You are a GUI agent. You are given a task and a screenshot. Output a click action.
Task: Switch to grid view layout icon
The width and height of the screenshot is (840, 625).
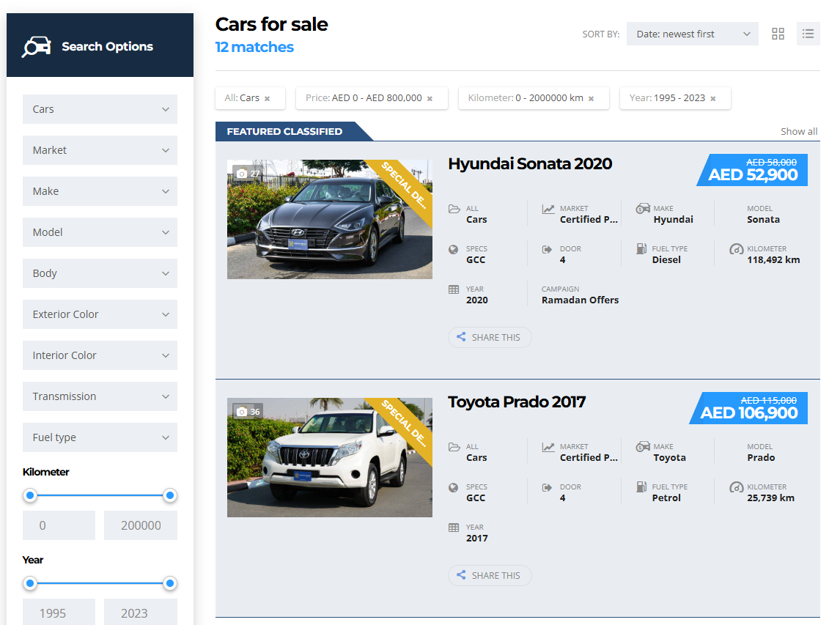[x=778, y=34]
